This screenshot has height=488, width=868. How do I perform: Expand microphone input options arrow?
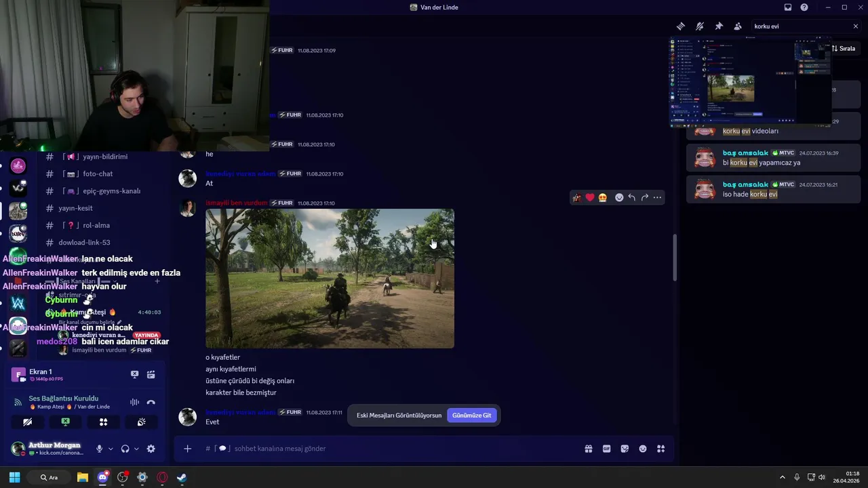(111, 449)
